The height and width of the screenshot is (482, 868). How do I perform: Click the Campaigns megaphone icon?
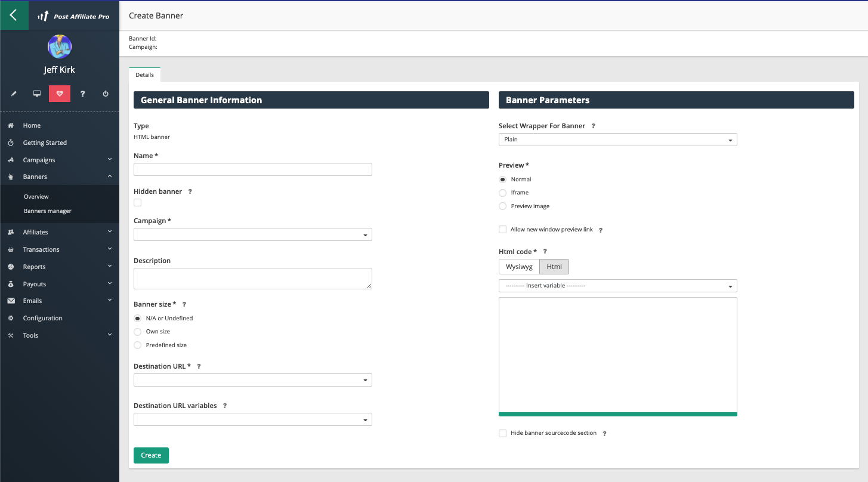pyautogui.click(x=10, y=160)
